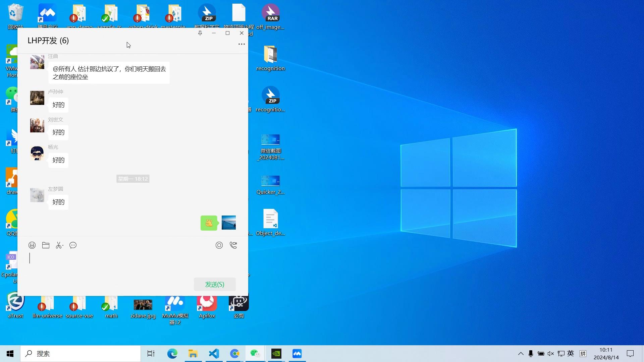Start a voice call with the phone icon
The height and width of the screenshot is (362, 644).
233,245
